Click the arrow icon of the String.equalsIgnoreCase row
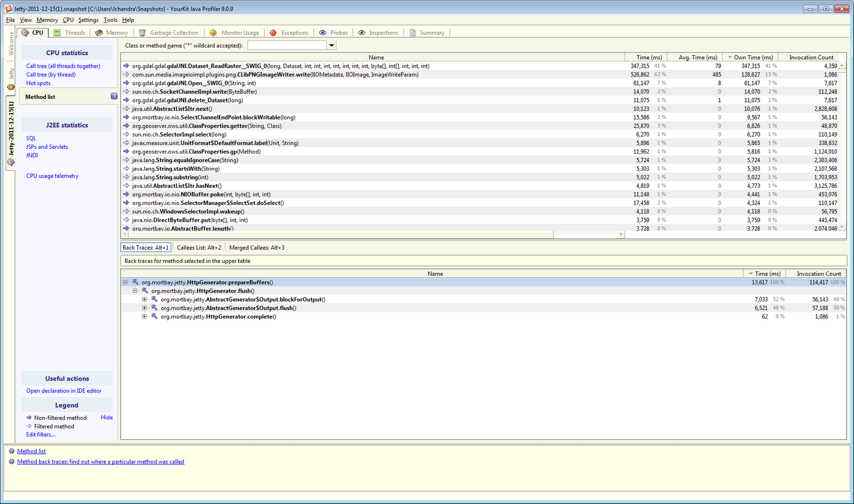Screen dimensions: 854x504 (x=126, y=160)
